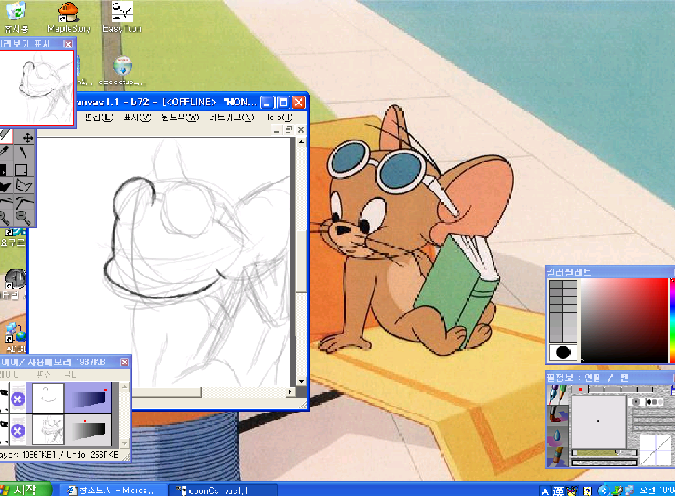Select the straight line tool in the tool palette

click(x=23, y=152)
